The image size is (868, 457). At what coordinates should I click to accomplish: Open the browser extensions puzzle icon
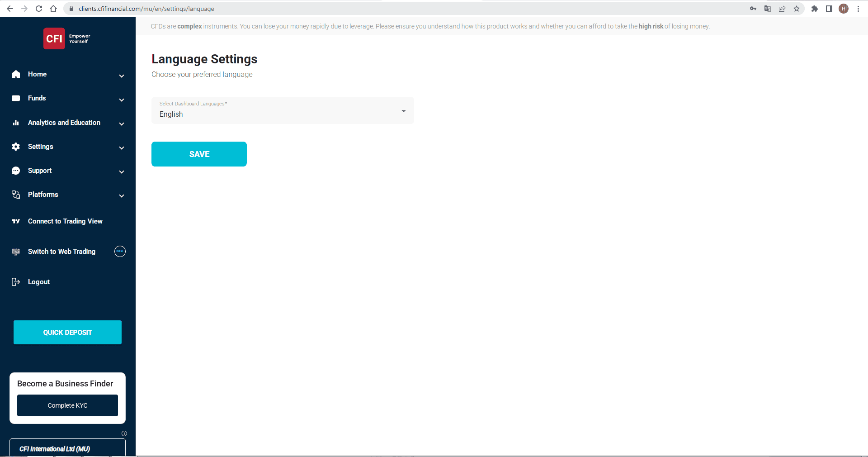click(x=815, y=9)
